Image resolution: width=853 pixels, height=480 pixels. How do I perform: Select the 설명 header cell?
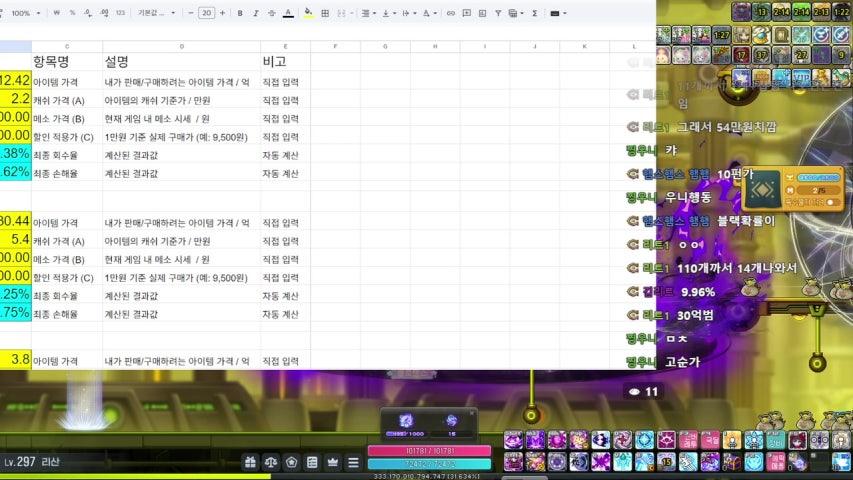(x=181, y=61)
